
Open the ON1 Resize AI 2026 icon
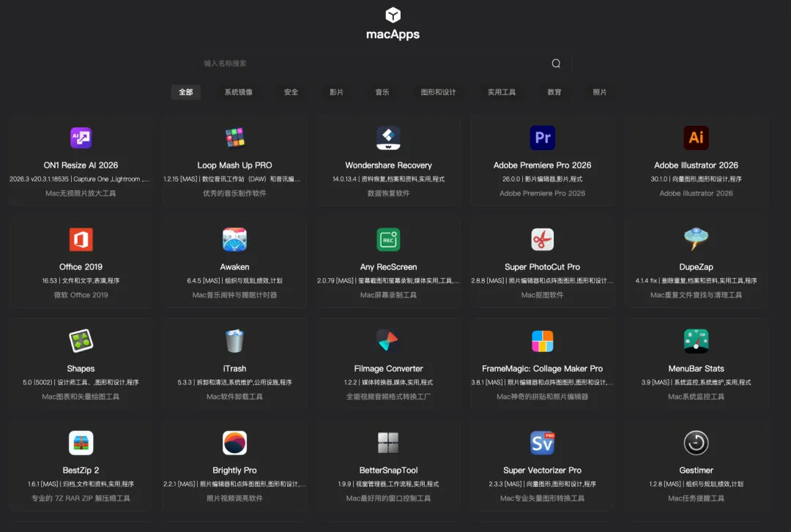[x=81, y=138]
